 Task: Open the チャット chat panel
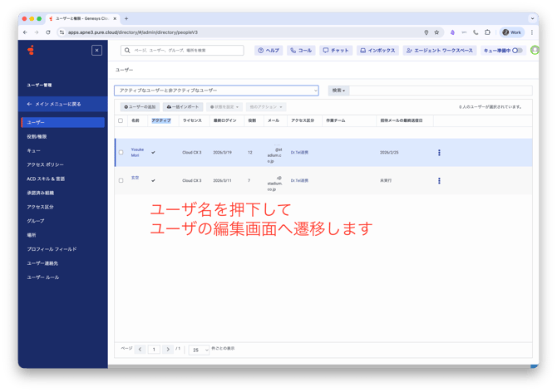tap(336, 51)
